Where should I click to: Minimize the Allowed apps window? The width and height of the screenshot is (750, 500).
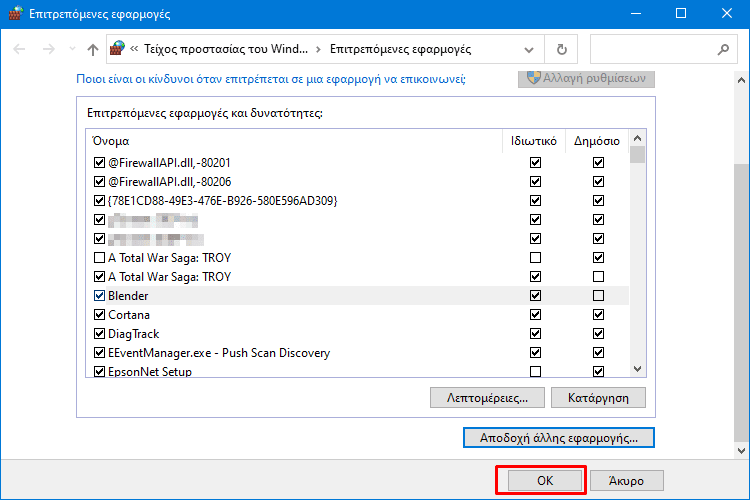pos(636,13)
